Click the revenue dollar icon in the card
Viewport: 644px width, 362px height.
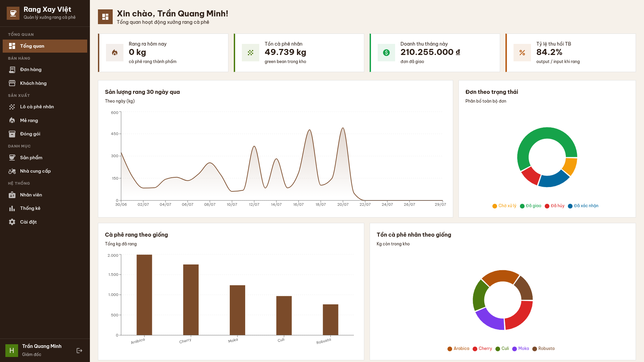pyautogui.click(x=386, y=53)
